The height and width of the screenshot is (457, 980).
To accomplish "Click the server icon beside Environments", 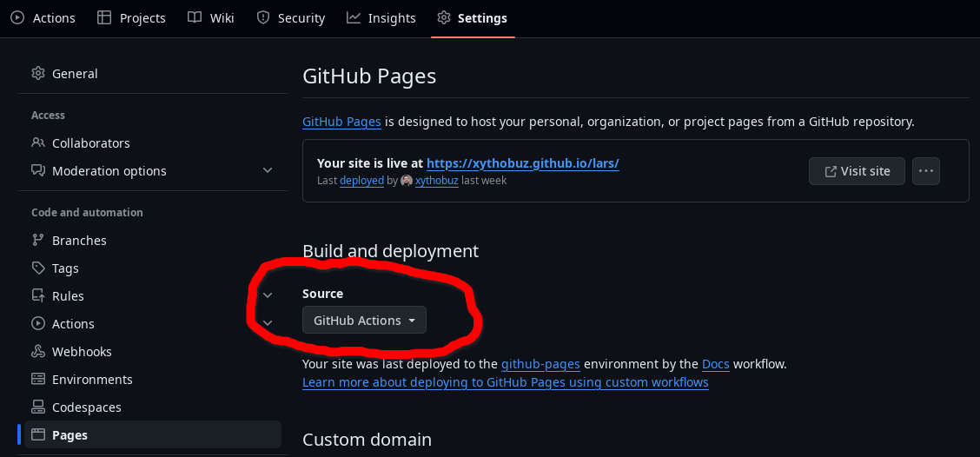I will [x=38, y=379].
